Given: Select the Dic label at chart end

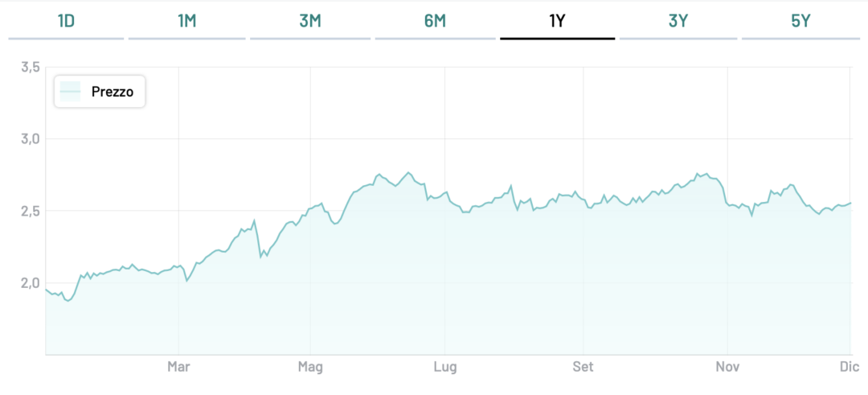Looking at the screenshot, I should (x=850, y=368).
